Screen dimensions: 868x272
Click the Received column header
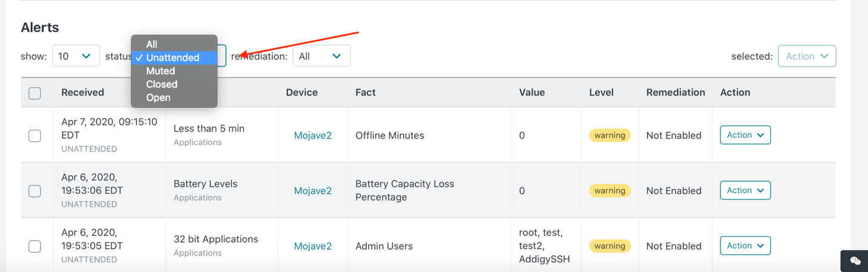82,93
